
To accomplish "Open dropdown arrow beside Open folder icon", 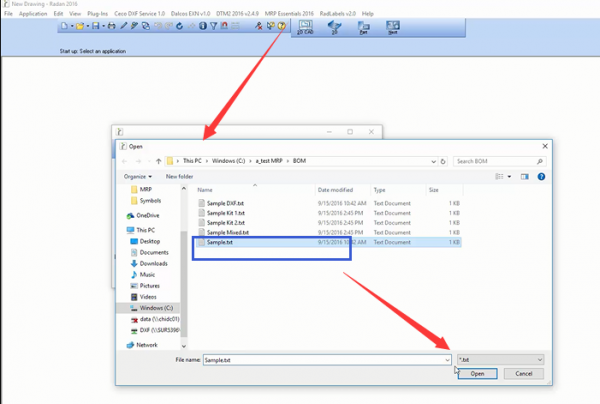I will tap(88, 26).
